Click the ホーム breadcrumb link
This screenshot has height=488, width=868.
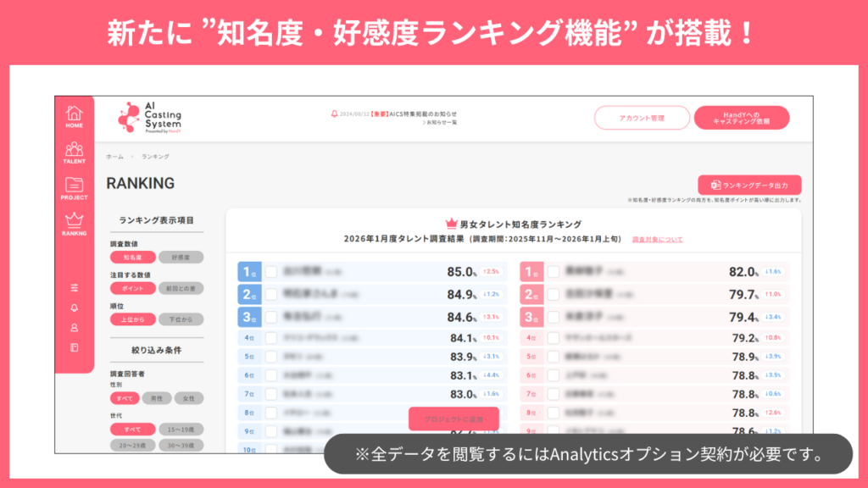(114, 157)
